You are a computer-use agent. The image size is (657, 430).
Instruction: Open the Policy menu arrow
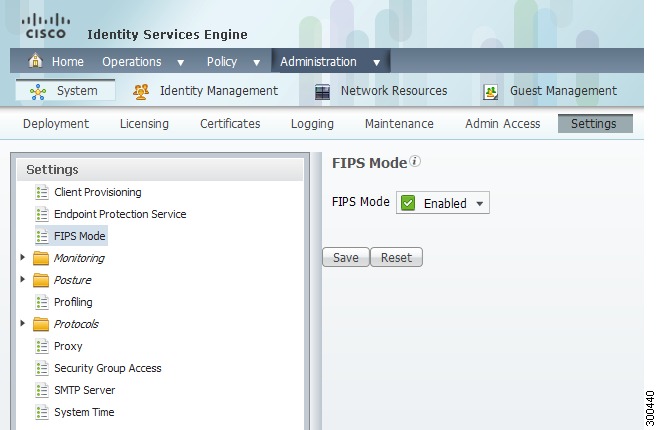pos(256,63)
